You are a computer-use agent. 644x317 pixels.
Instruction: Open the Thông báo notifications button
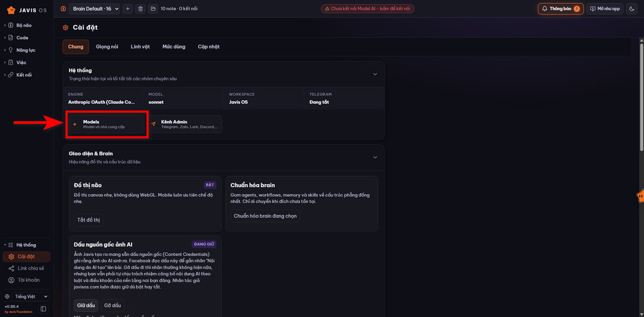click(561, 9)
